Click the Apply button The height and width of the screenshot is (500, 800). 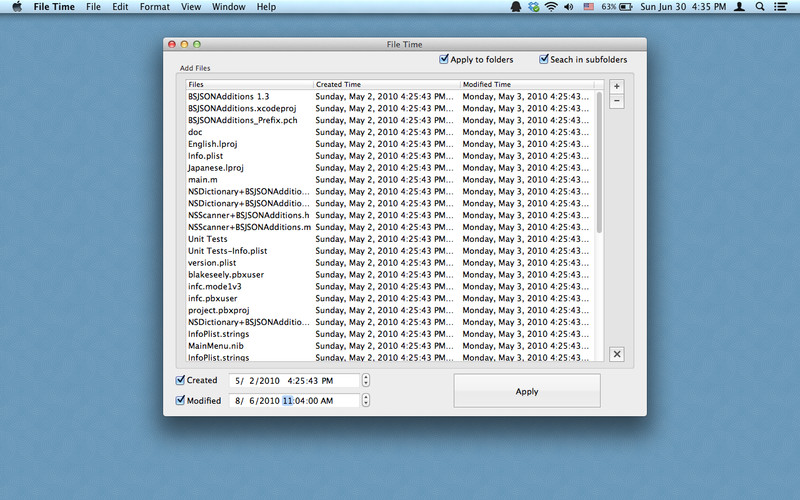point(527,391)
